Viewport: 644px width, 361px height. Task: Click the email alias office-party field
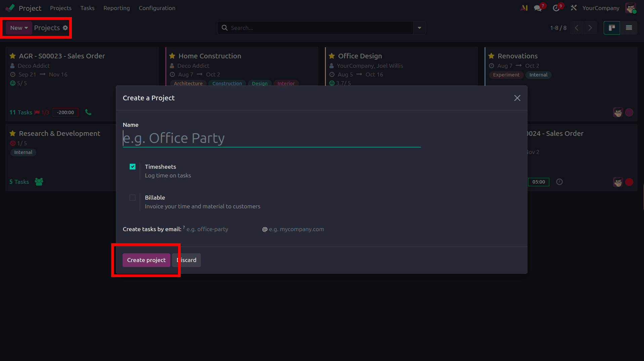point(222,229)
